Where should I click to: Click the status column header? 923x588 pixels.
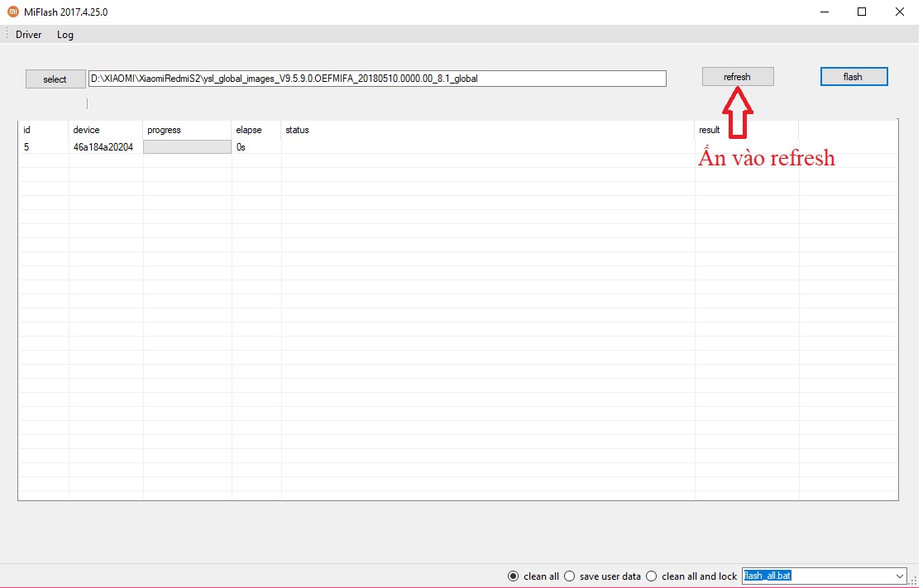[x=488, y=130]
